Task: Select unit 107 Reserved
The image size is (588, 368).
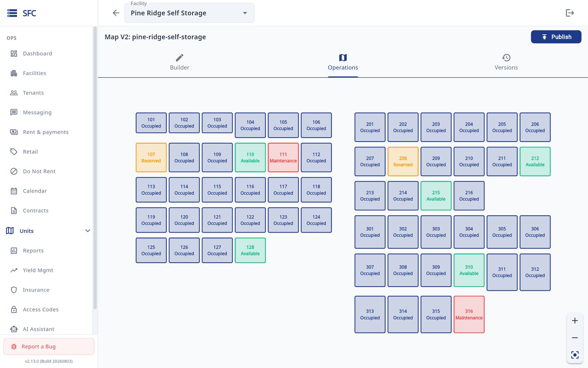Action: (151, 158)
